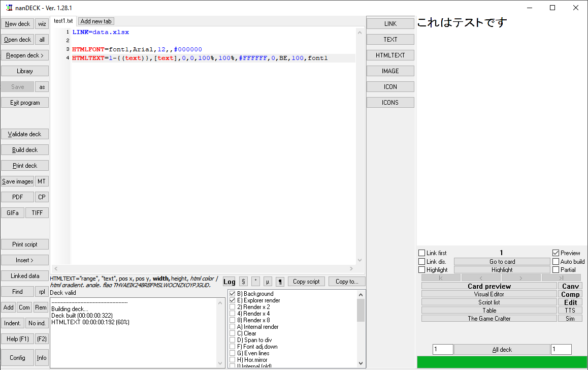Screen dimensions: 588x370
Task: Open Config settings
Action: tap(18, 358)
